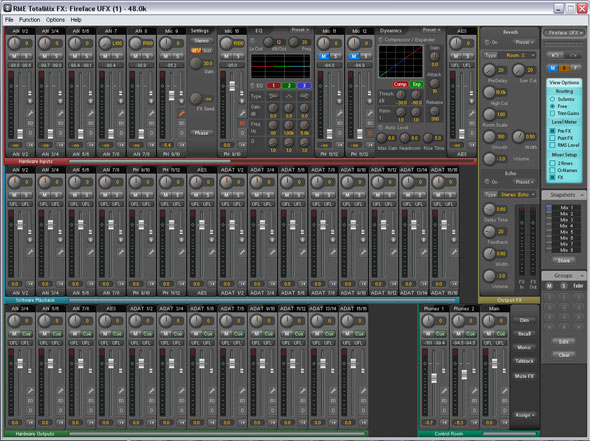Viewport: 590px width, 441px height.
Task: Click the Main output fader handle
Action: (x=494, y=363)
